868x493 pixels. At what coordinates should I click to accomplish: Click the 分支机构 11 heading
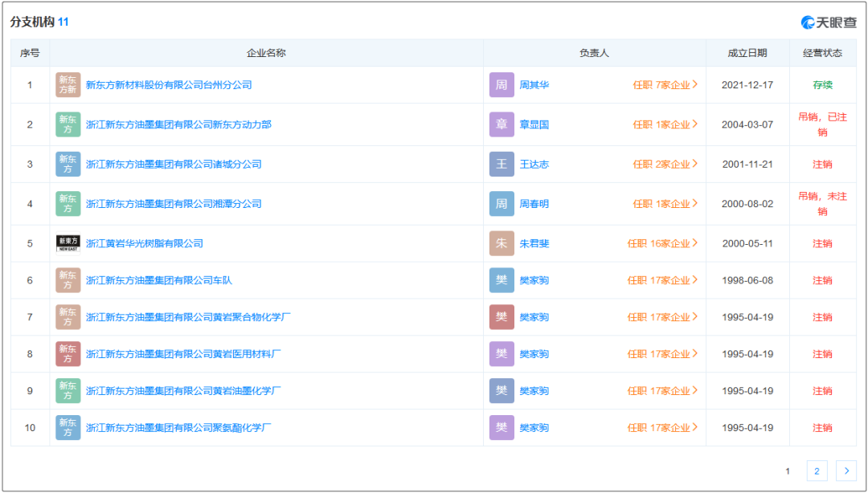coord(39,22)
